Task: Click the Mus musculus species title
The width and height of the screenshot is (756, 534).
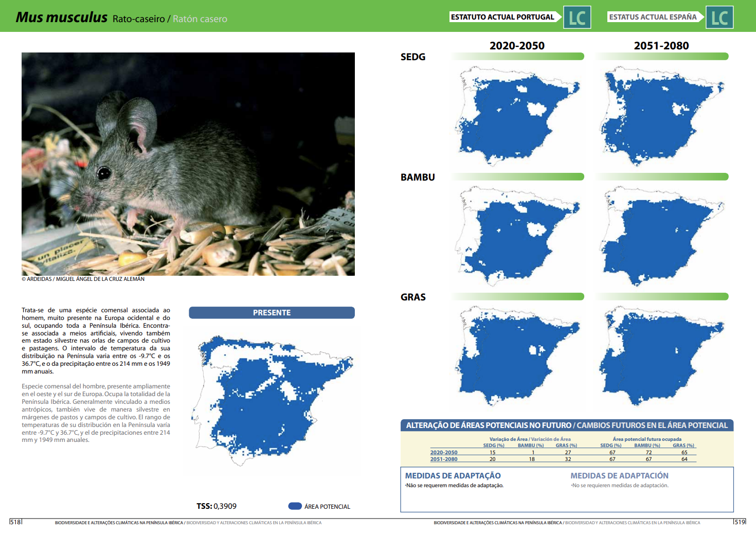Action: click(x=62, y=17)
